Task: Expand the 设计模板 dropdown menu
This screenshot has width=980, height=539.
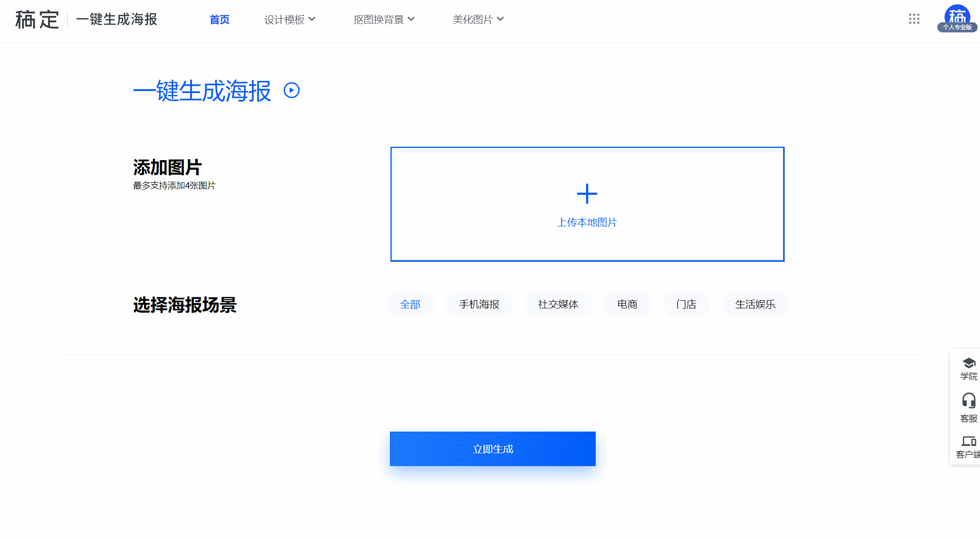Action: coord(290,20)
